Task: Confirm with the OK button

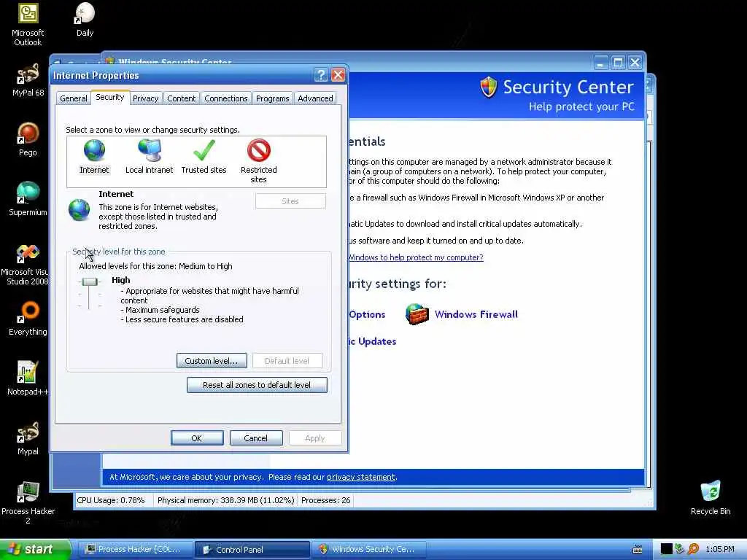Action: (197, 438)
